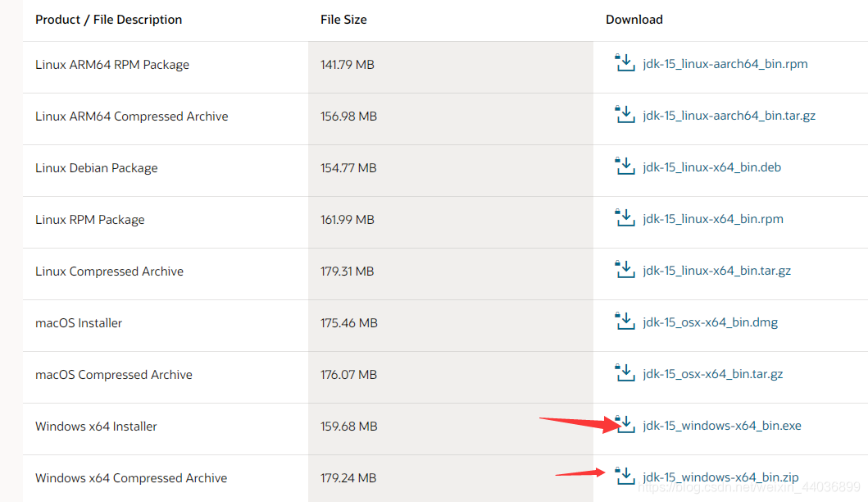Open the jdk-15_osx-x64_bin.tar.gz link
The height and width of the screenshot is (502, 868).
[x=713, y=374]
